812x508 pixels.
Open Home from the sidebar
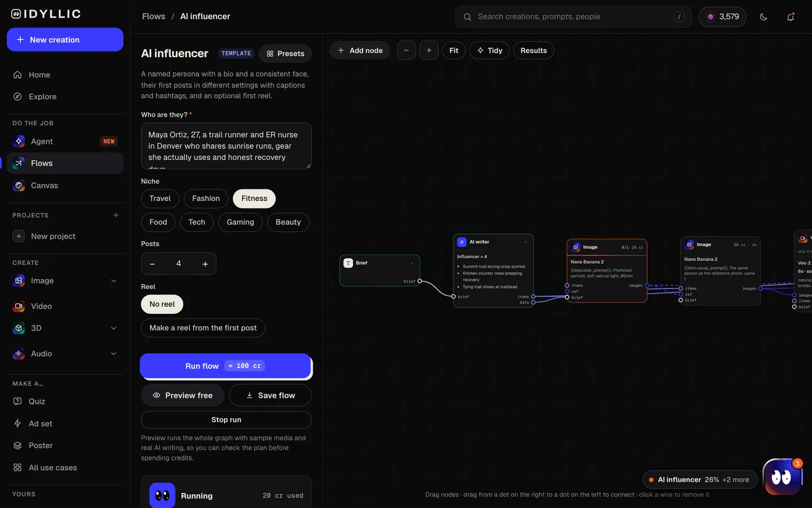point(65,75)
